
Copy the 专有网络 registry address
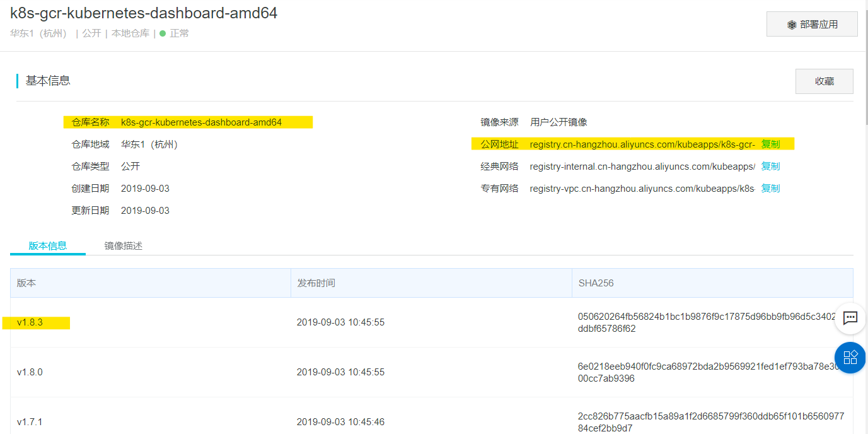click(x=770, y=188)
